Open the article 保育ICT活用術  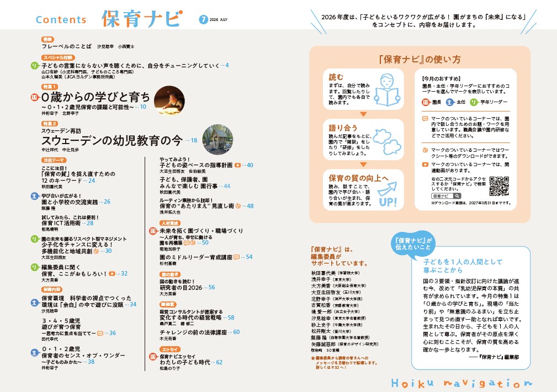point(61,223)
